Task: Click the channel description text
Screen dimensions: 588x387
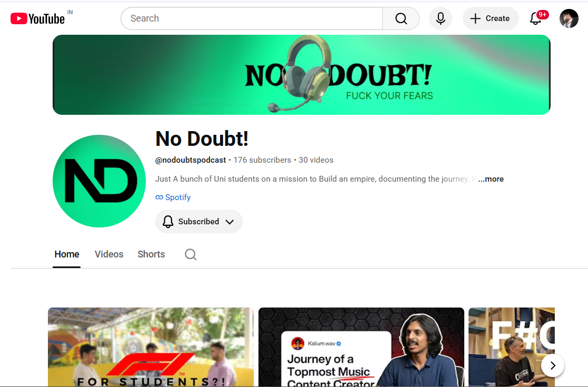Action: tap(316, 179)
